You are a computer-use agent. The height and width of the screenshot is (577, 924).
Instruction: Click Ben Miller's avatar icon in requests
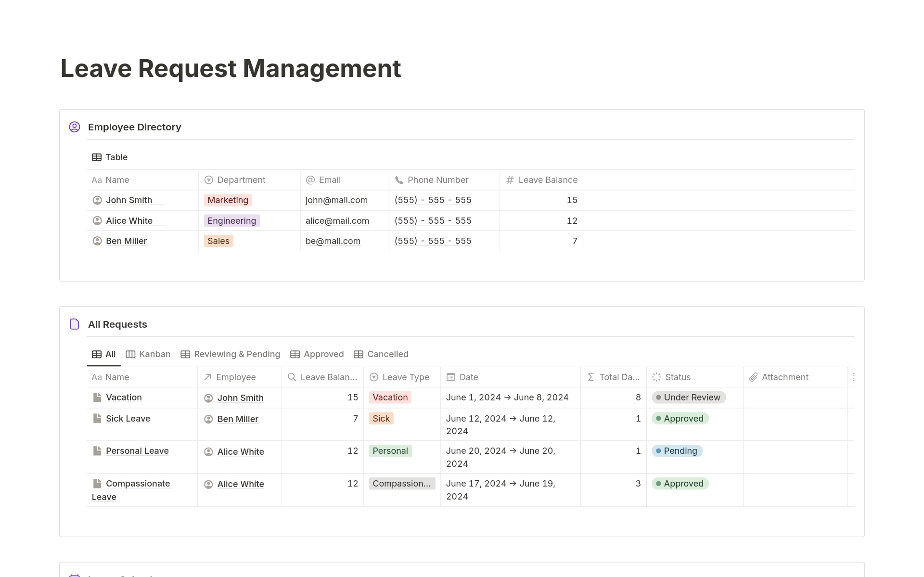point(208,419)
